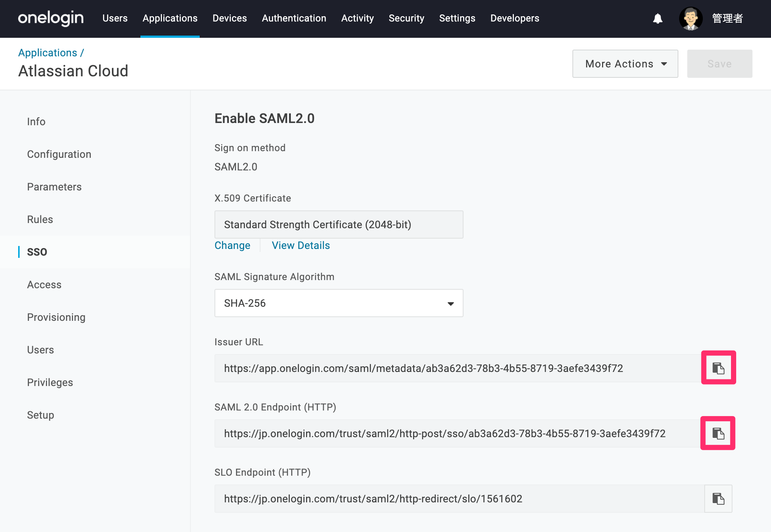Switch to the Access tab
The image size is (771, 532).
[44, 285]
